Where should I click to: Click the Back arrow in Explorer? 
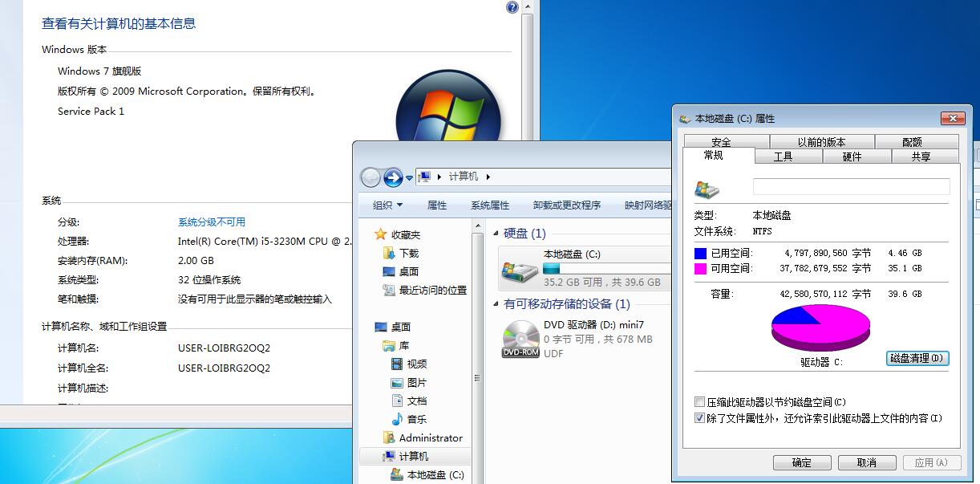coord(371,177)
